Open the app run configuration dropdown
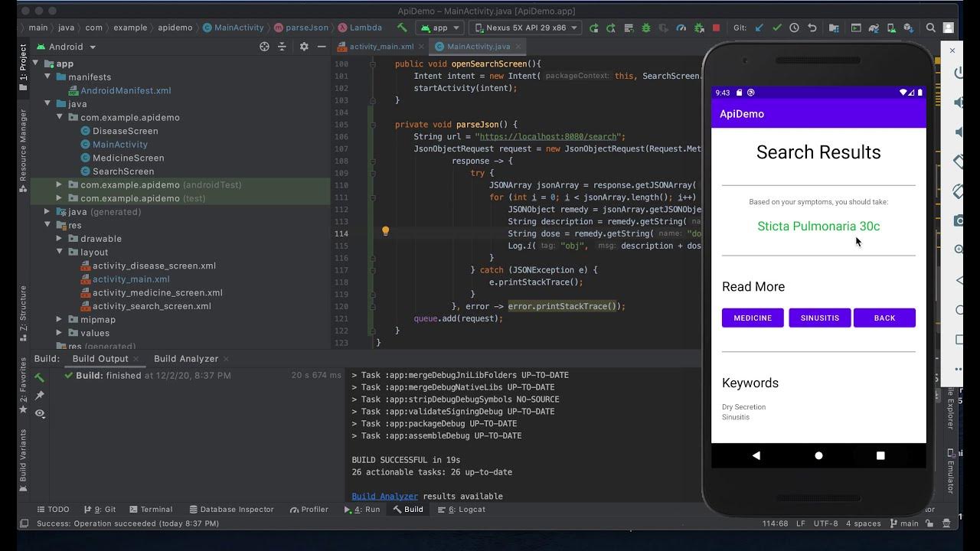 click(440, 28)
